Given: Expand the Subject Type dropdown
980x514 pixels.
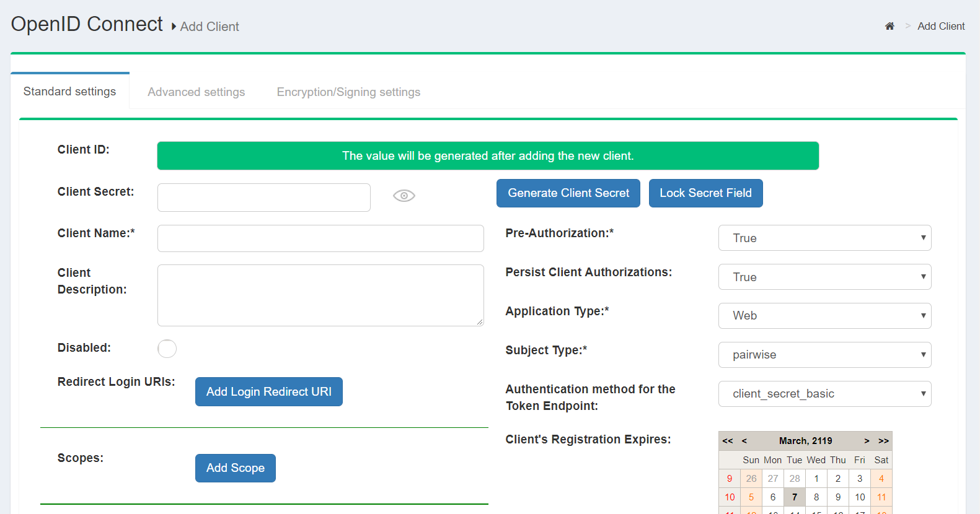Looking at the screenshot, I should click(x=824, y=355).
